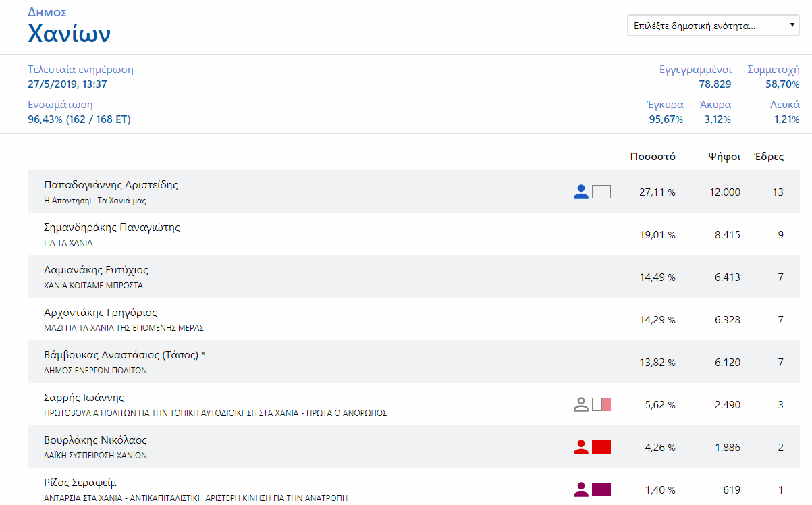The image size is (812, 505).
Task: Click grey person icon for Σαρρής Ιωάννης
Action: click(x=581, y=404)
